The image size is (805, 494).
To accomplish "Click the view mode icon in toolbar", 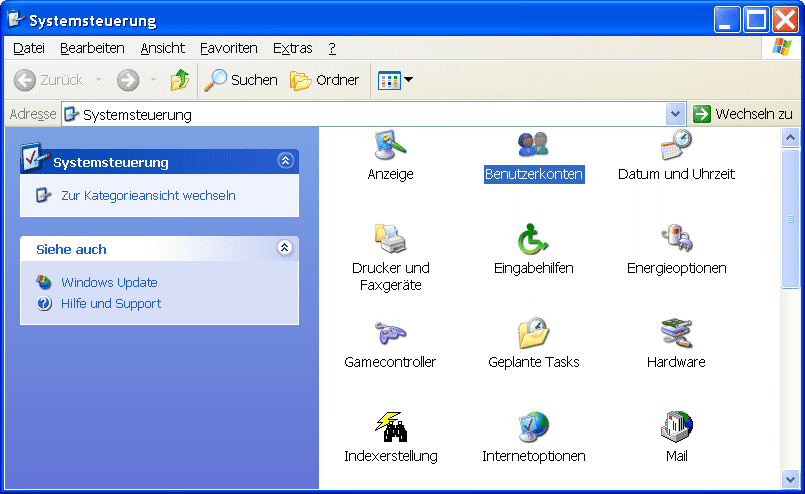I will [389, 81].
